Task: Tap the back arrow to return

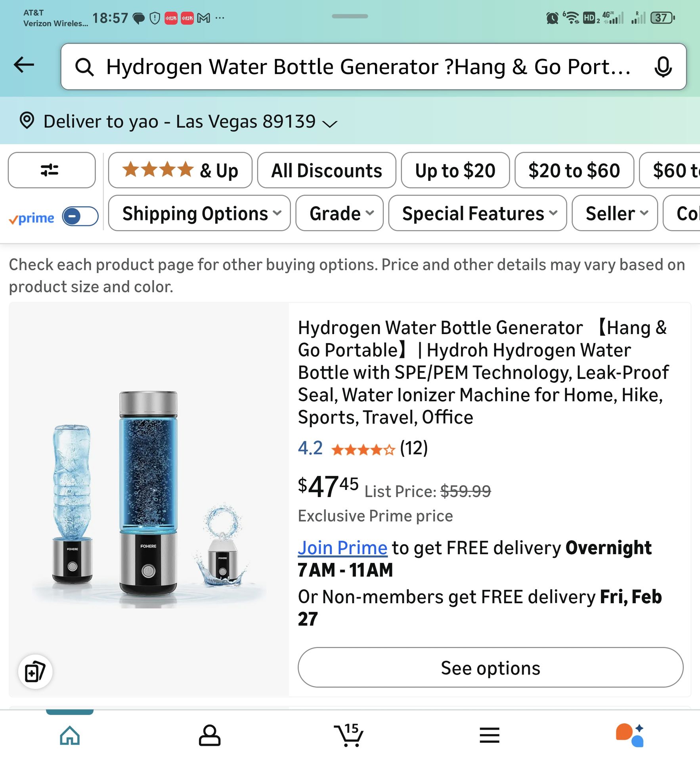Action: 24,66
